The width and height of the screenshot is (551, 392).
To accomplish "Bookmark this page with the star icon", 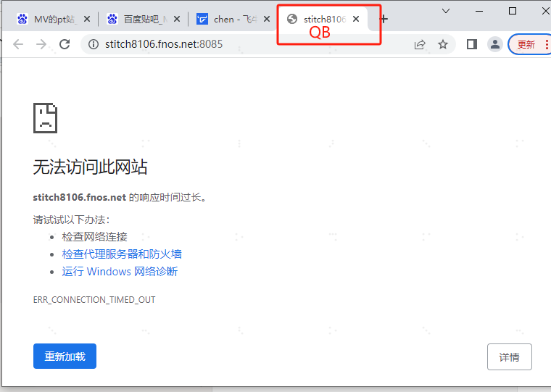I will (443, 44).
